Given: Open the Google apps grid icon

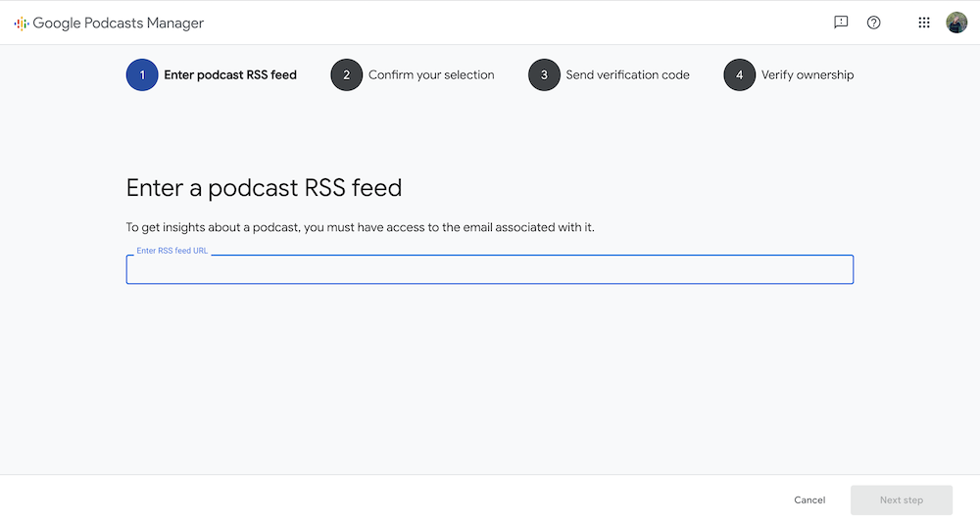Looking at the screenshot, I should point(924,23).
